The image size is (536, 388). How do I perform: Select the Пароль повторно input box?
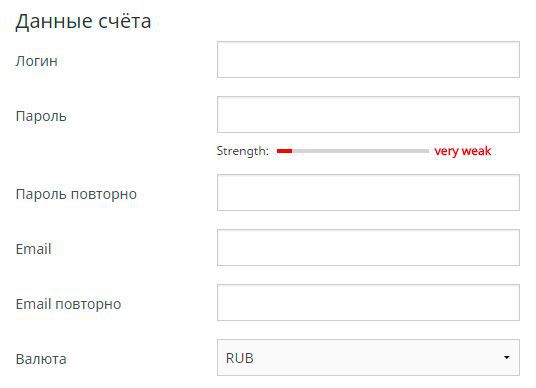coord(368,192)
